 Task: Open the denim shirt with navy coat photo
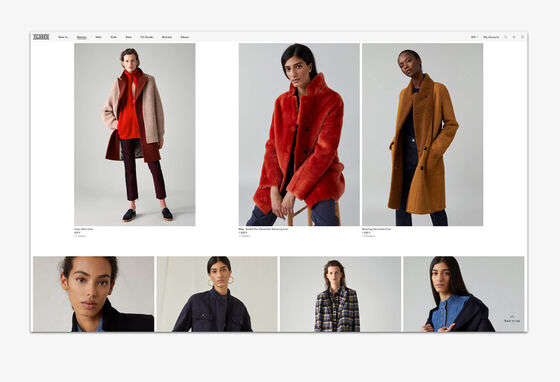(x=464, y=294)
